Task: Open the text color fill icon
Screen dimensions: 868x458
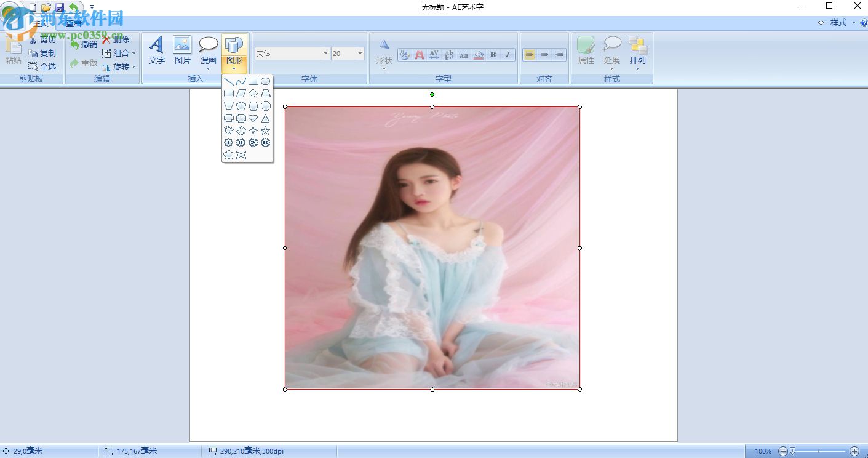Action: coord(420,55)
